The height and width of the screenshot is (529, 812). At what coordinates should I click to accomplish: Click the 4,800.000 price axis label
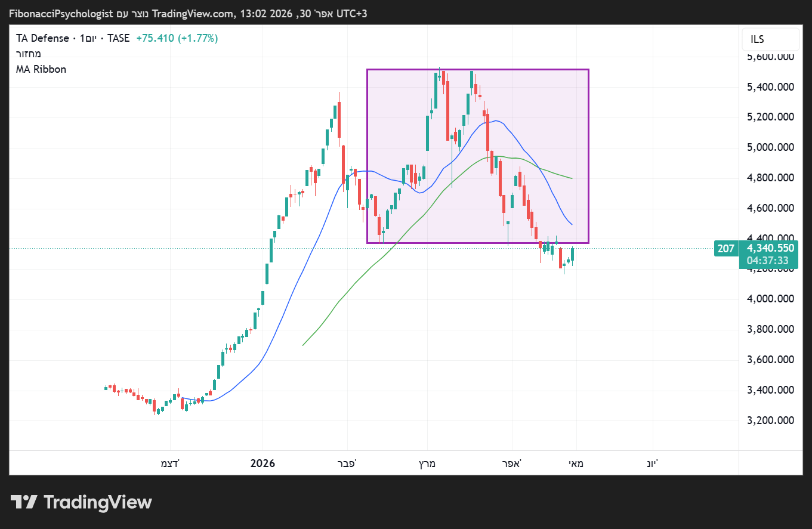click(x=770, y=178)
